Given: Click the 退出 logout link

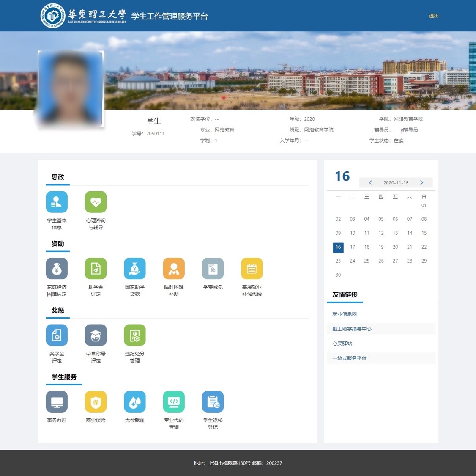Looking at the screenshot, I should pyautogui.click(x=434, y=16).
